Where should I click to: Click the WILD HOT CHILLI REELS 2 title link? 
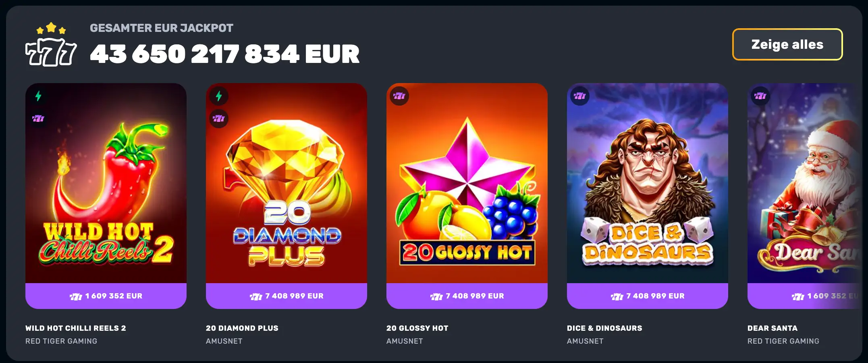tap(76, 328)
